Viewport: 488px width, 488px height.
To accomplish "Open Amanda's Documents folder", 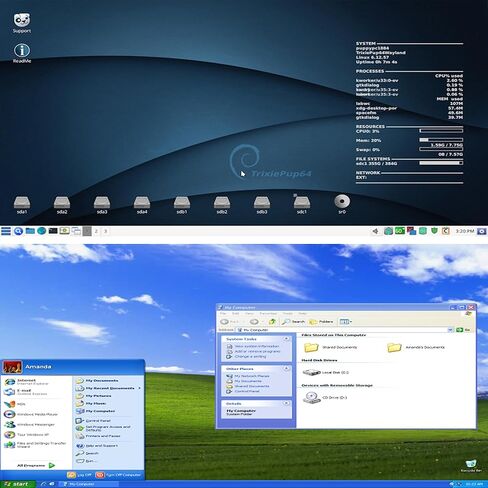I will (416, 347).
